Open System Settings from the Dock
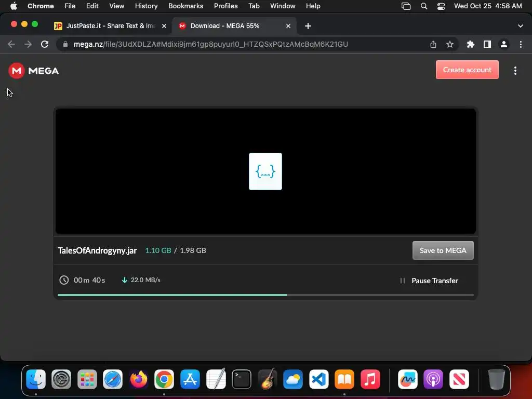 pos(61,379)
